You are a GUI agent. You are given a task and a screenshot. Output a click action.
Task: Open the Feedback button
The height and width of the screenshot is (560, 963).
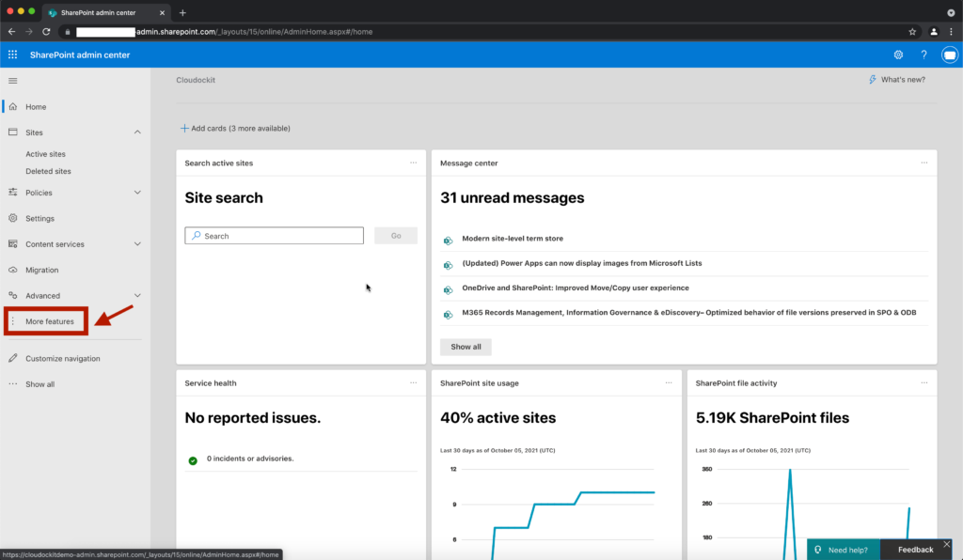coord(915,550)
